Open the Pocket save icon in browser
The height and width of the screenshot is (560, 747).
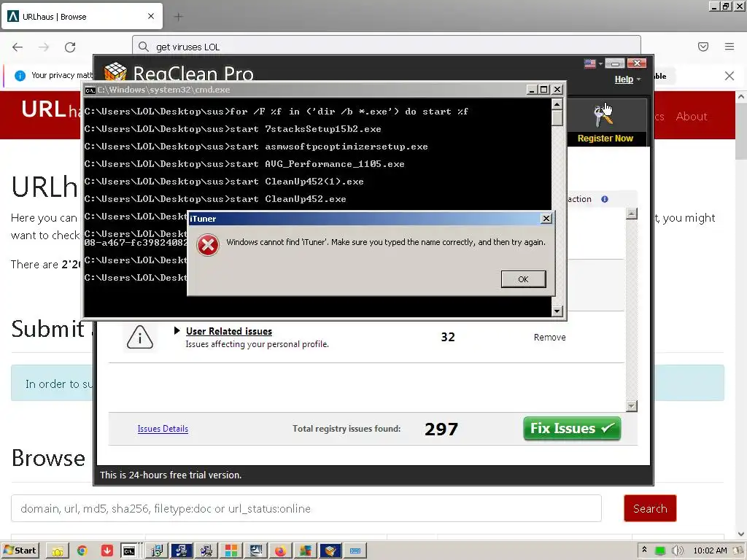click(703, 47)
